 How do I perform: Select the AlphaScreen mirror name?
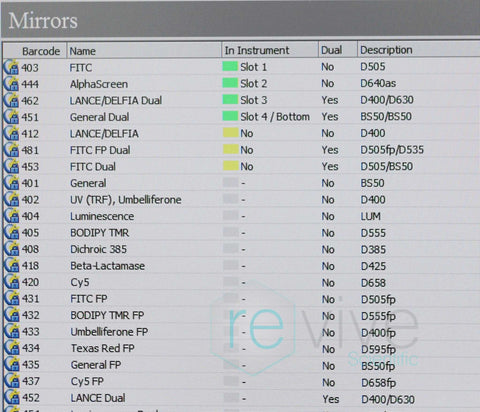[x=99, y=84]
